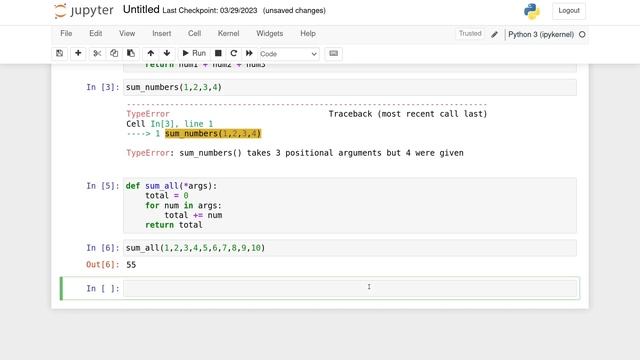Rename the notebook title Untitled

click(141, 10)
